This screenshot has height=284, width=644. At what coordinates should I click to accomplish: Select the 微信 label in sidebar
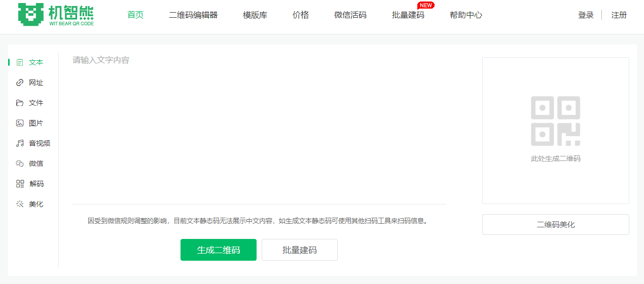pyautogui.click(x=36, y=164)
